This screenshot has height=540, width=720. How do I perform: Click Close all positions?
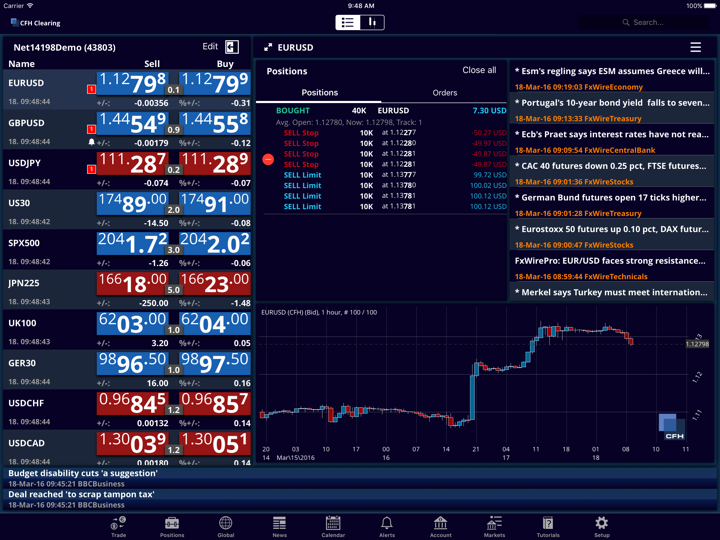[479, 71]
